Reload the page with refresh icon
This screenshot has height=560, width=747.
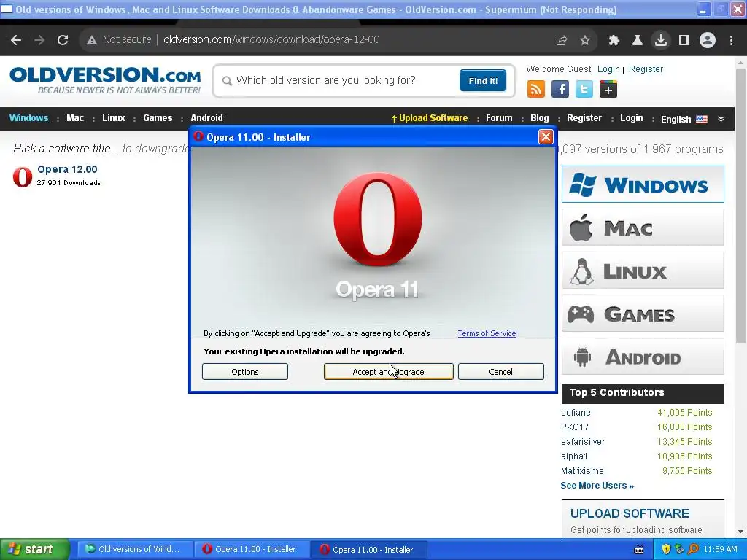point(63,40)
